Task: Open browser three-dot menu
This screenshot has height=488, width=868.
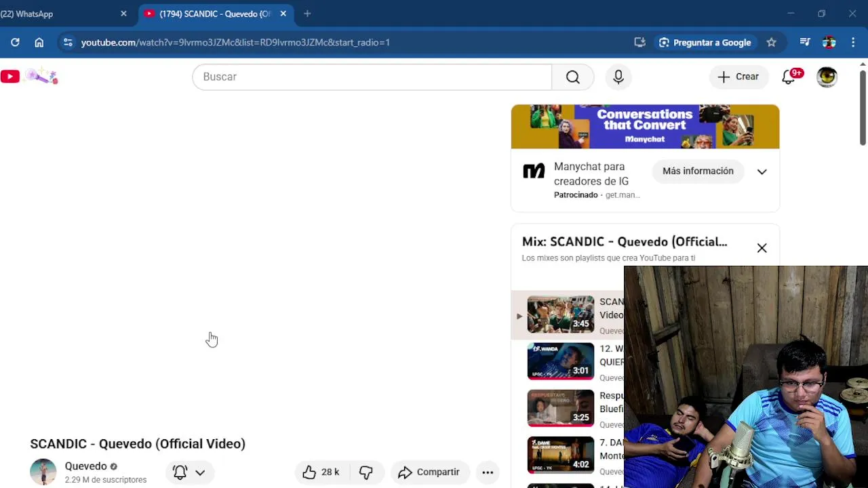Action: [853, 42]
